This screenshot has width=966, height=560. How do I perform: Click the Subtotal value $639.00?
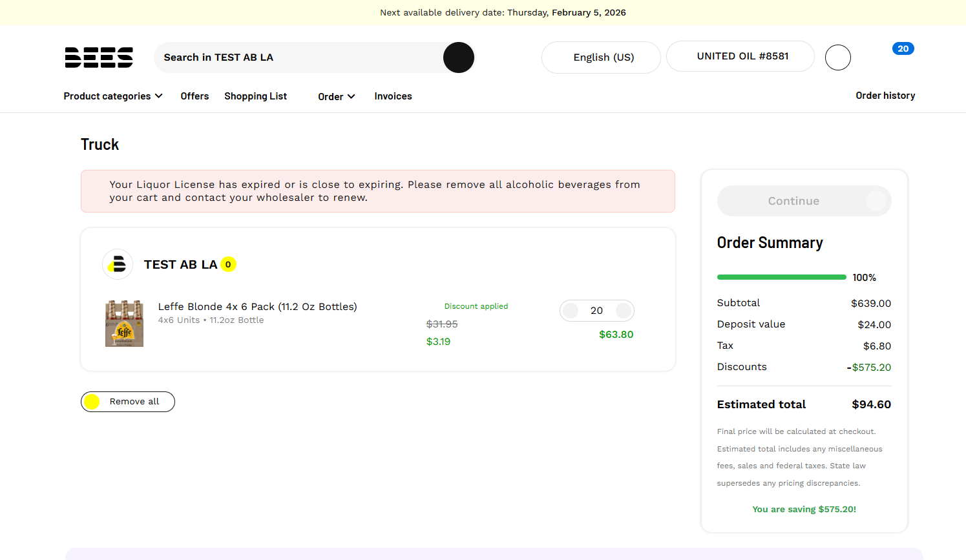871,304
